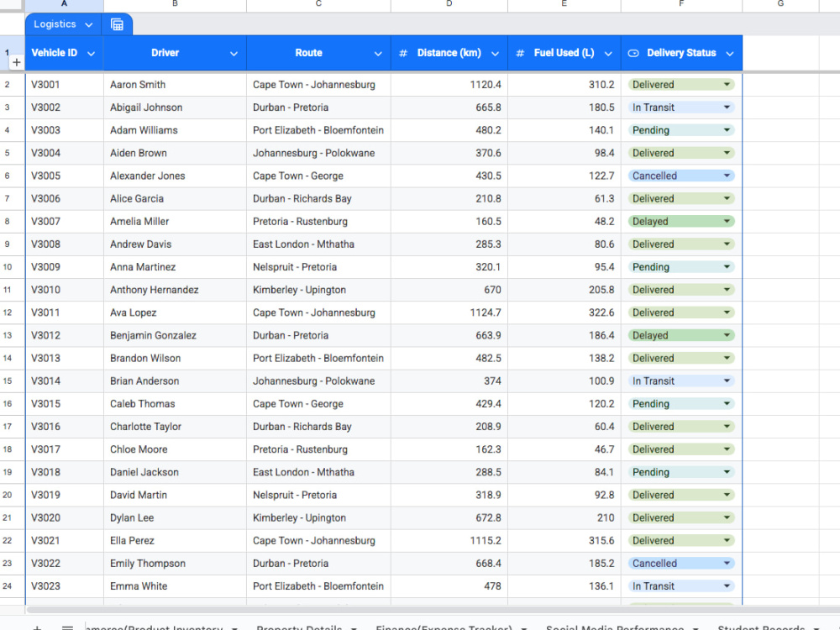Select cell with driver Aaron Smith

[176, 85]
